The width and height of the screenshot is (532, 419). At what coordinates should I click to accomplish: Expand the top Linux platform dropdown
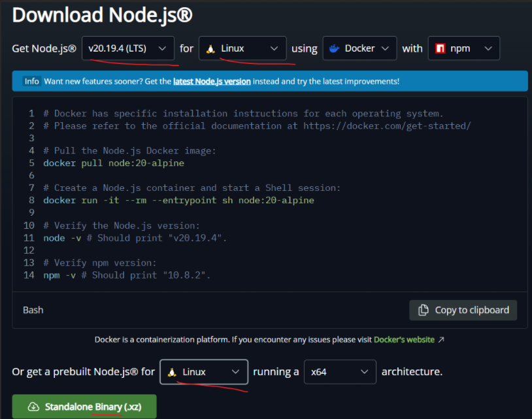coord(242,49)
